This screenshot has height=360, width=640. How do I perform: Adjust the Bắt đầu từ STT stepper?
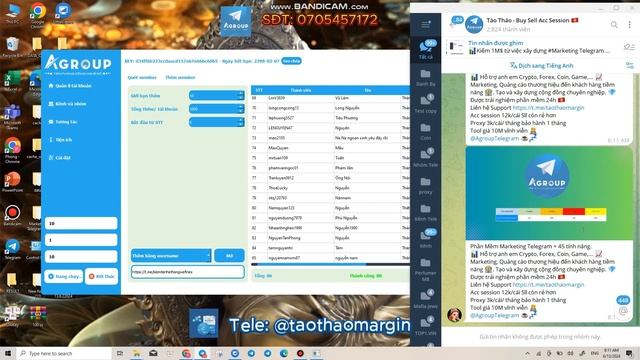pyautogui.click(x=216, y=122)
